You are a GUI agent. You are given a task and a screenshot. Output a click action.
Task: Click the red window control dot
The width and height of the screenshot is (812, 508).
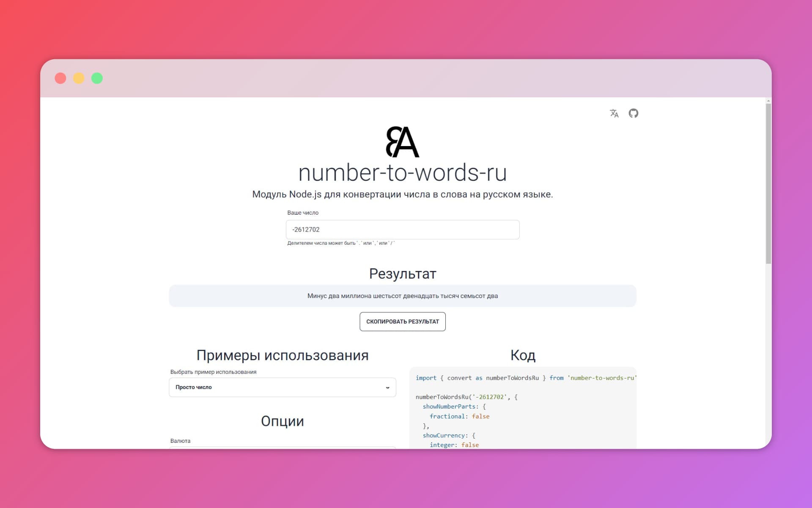pos(60,78)
